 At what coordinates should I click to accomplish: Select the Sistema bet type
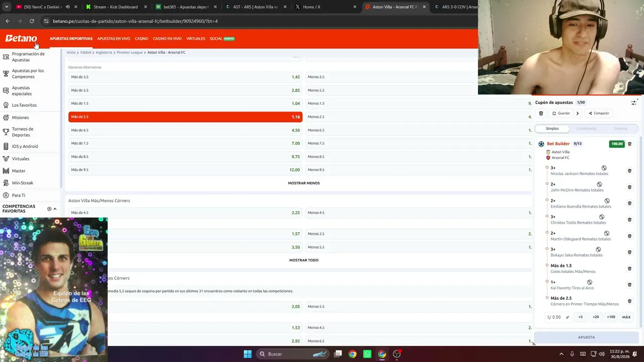pyautogui.click(x=620, y=129)
